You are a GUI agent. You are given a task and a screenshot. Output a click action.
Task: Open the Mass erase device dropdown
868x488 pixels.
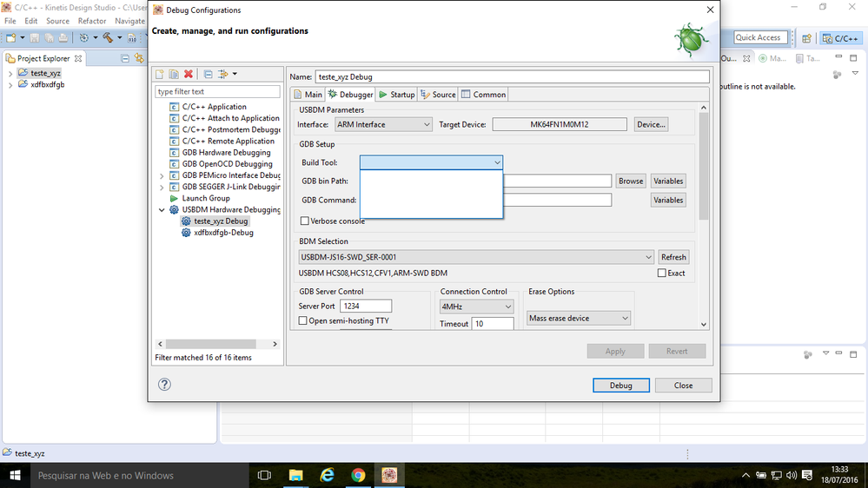pyautogui.click(x=578, y=318)
